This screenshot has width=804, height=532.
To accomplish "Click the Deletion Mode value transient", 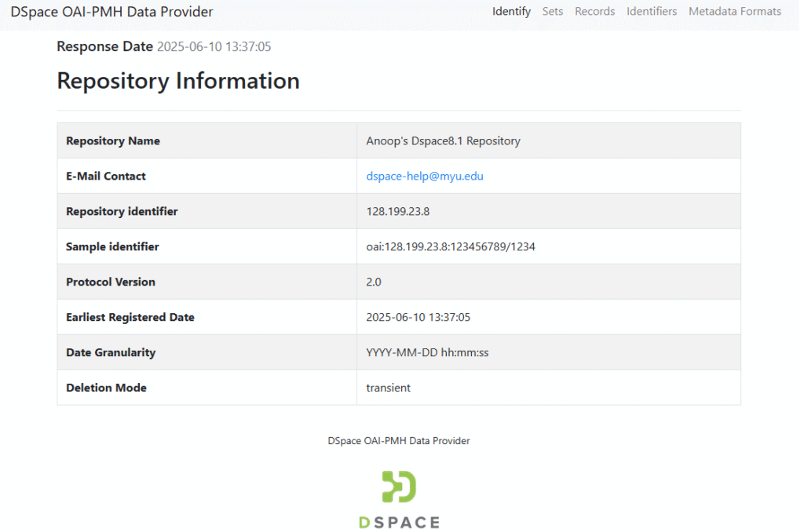I will coord(388,388).
